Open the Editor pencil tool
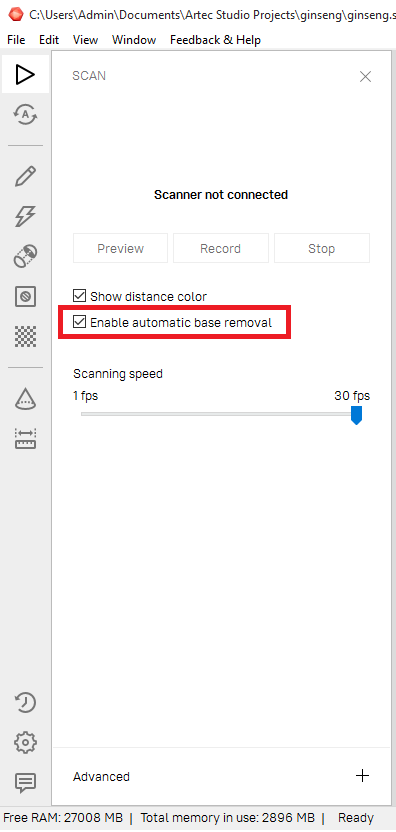 (x=25, y=176)
